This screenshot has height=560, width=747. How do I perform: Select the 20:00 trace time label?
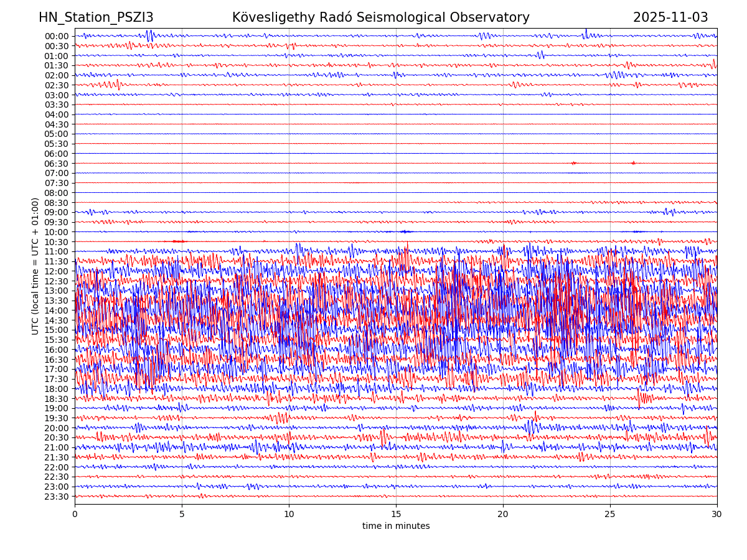(x=57, y=428)
